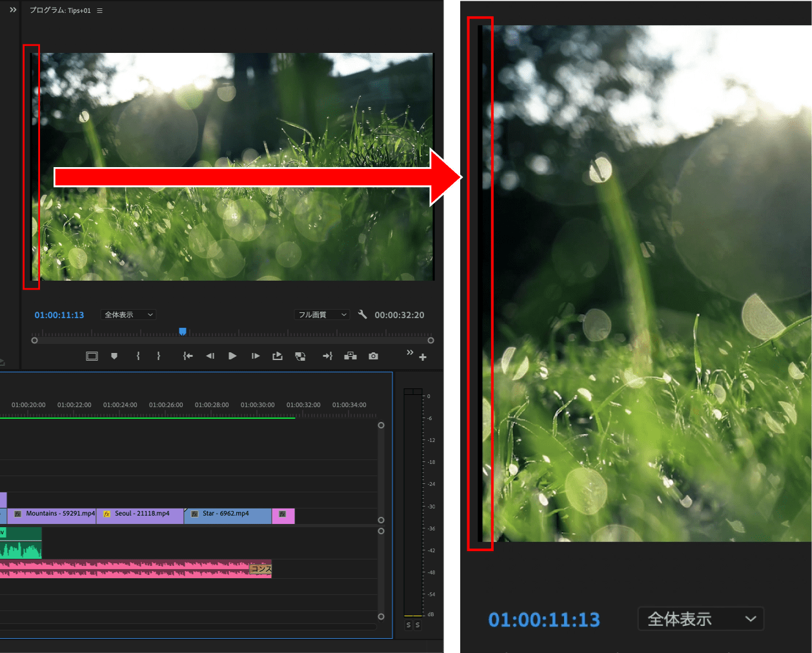Open the Program monitor panel menu
Image resolution: width=812 pixels, height=653 pixels.
(x=99, y=10)
